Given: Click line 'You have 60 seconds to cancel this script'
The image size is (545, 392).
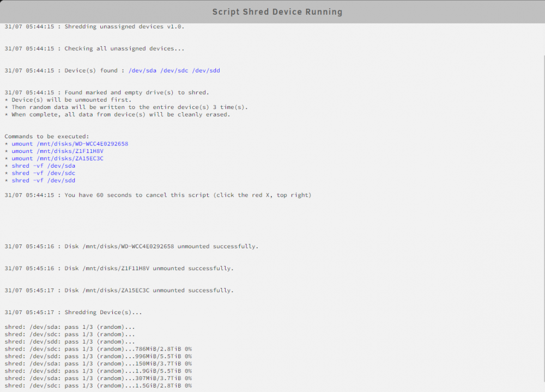Looking at the screenshot, I should (x=158, y=195).
